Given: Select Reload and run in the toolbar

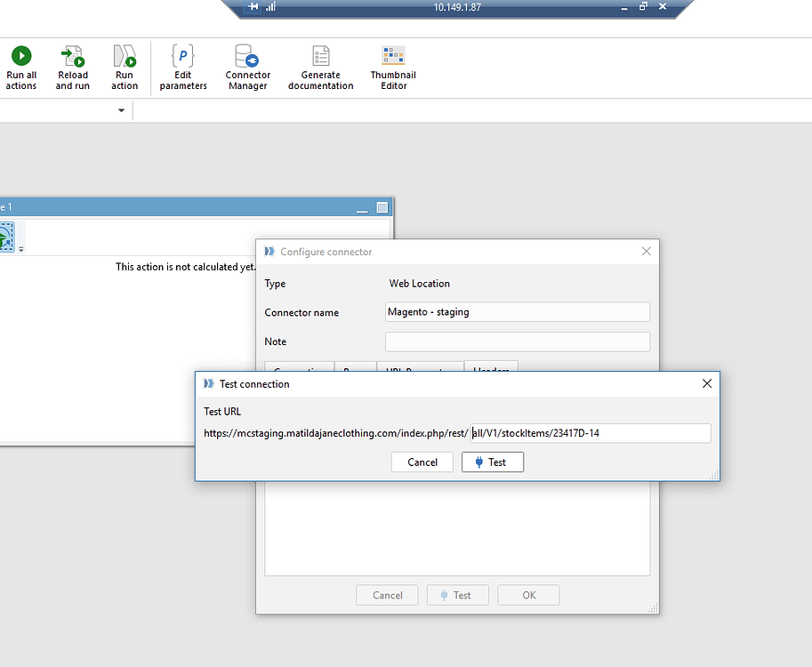Looking at the screenshot, I should 73,68.
